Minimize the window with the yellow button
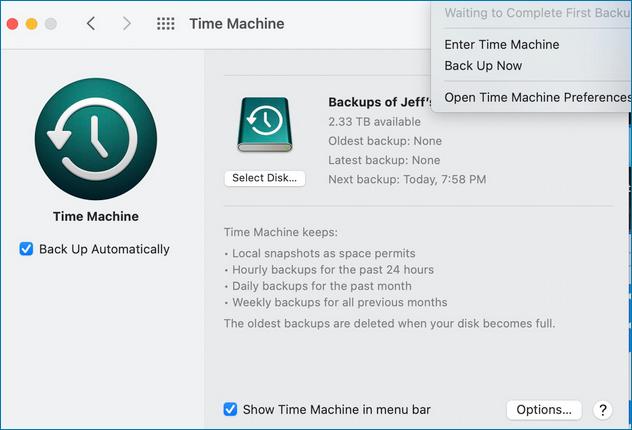 coord(31,23)
